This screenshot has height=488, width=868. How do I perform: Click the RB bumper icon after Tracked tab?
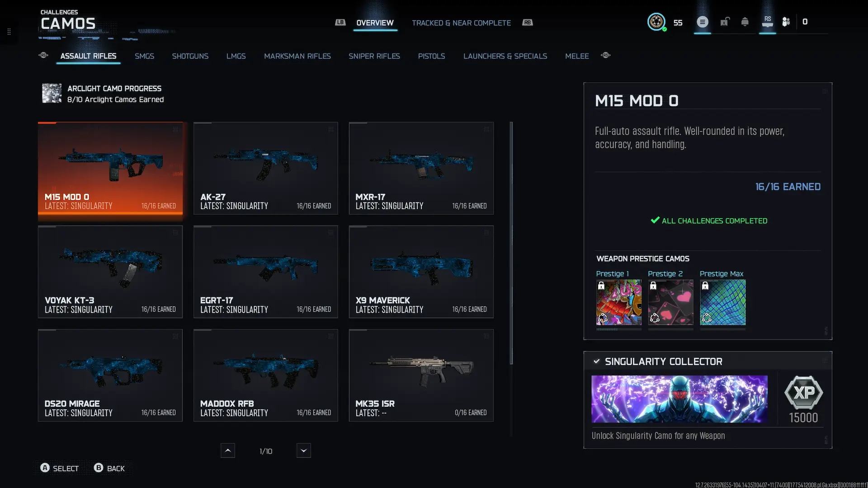528,22
